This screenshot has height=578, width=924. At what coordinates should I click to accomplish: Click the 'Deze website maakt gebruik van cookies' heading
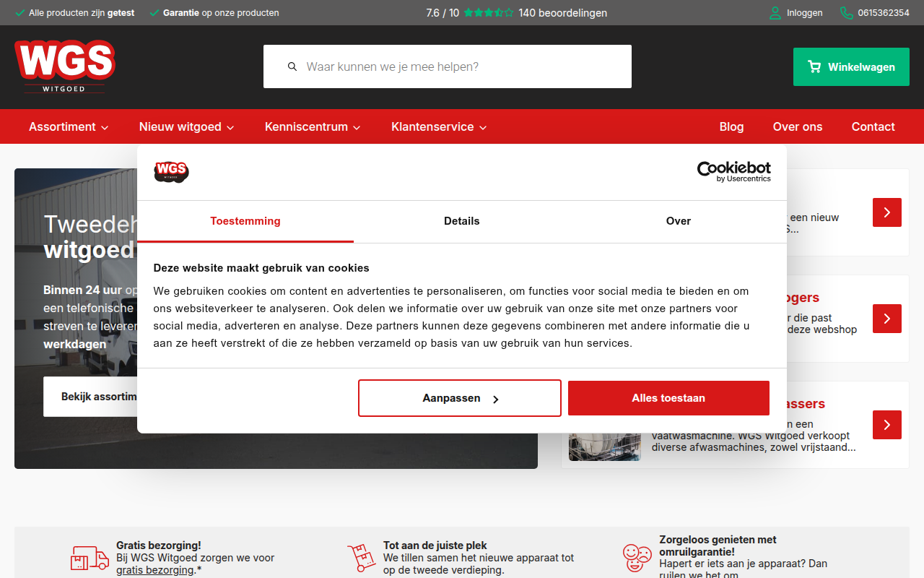261,268
